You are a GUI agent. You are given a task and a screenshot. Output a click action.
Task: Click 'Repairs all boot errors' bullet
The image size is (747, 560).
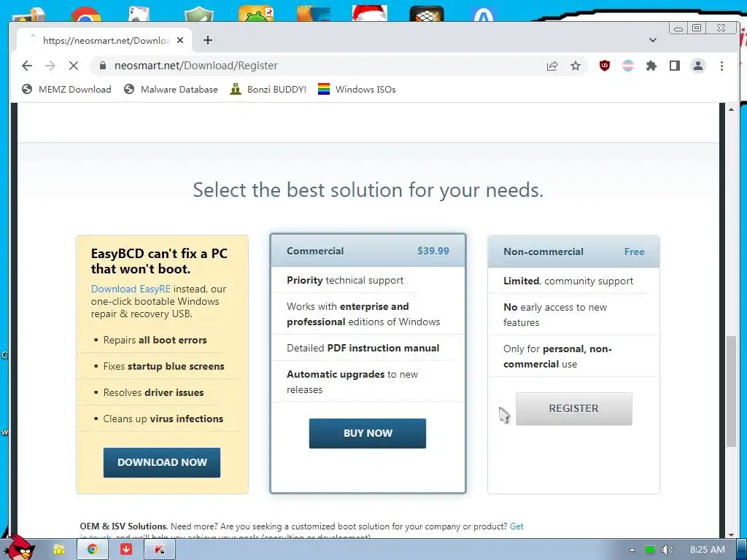(x=155, y=340)
